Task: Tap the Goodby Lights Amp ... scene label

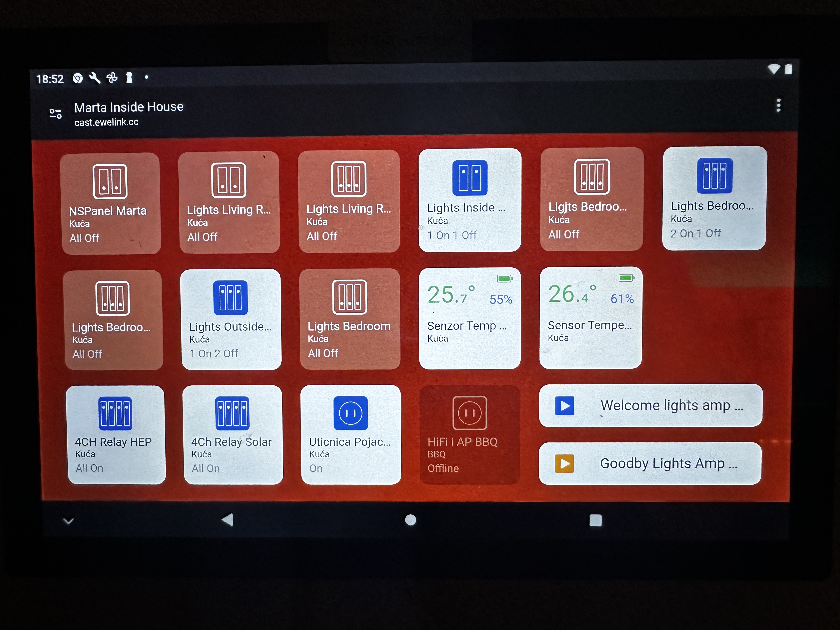Action: [x=669, y=463]
